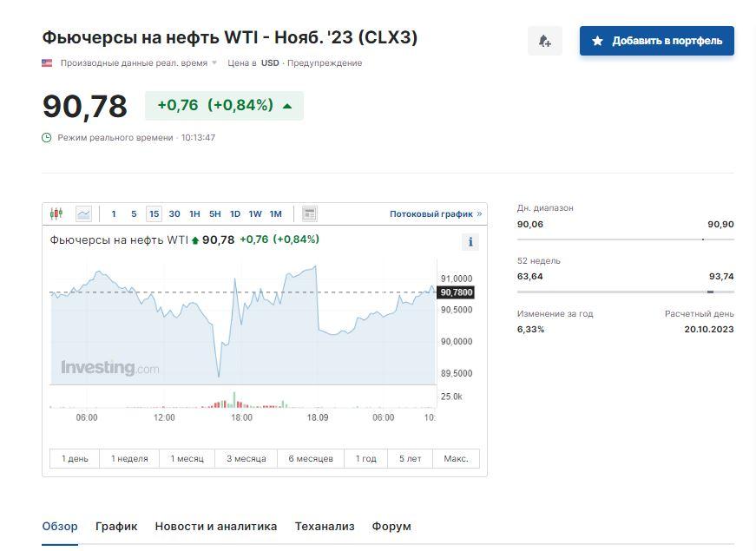Select the 15-minute chart interval

154,214
